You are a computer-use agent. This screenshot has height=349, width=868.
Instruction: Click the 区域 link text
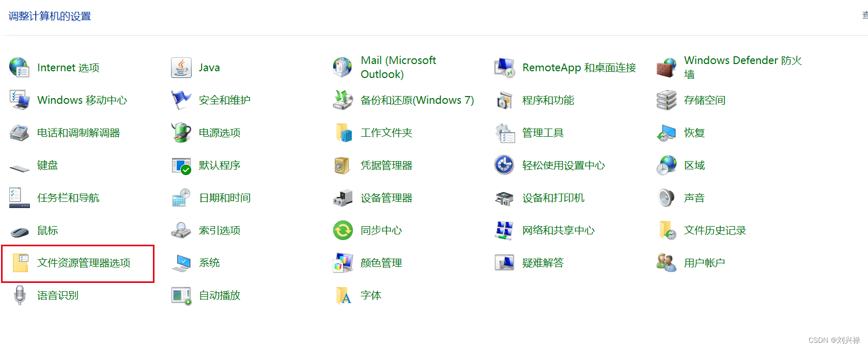tap(694, 165)
